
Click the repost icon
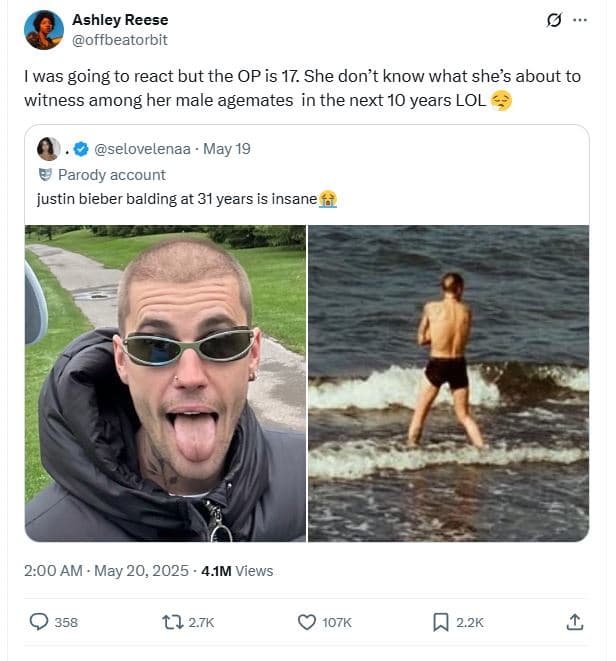coord(172,622)
